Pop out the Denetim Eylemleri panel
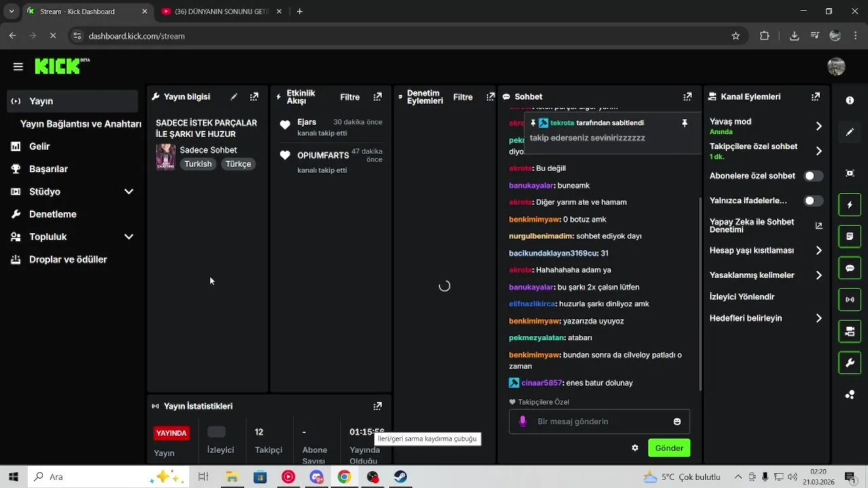Viewport: 868px width, 488px height. point(490,97)
